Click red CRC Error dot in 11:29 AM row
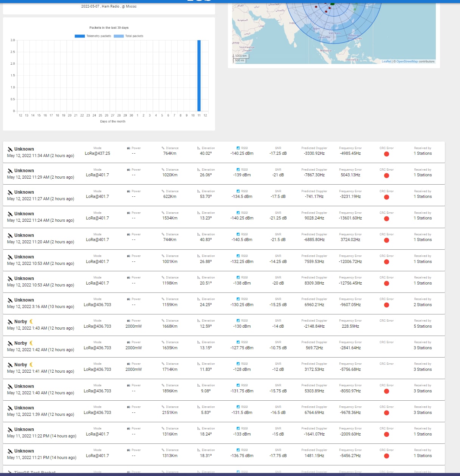This screenshot has width=460, height=476. (x=386, y=176)
